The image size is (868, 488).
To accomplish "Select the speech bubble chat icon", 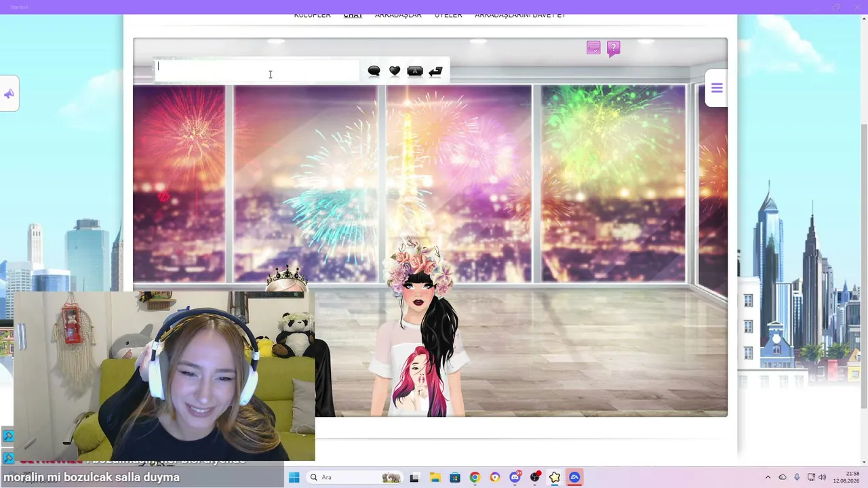I will (374, 71).
